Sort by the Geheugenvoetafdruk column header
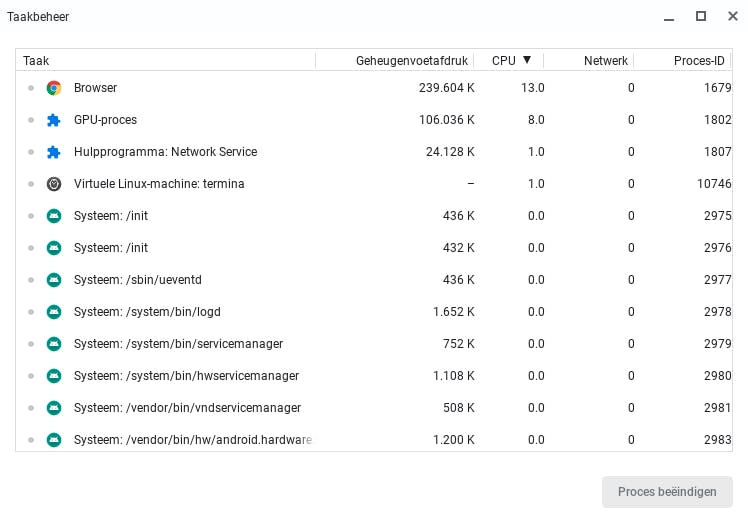 415,61
